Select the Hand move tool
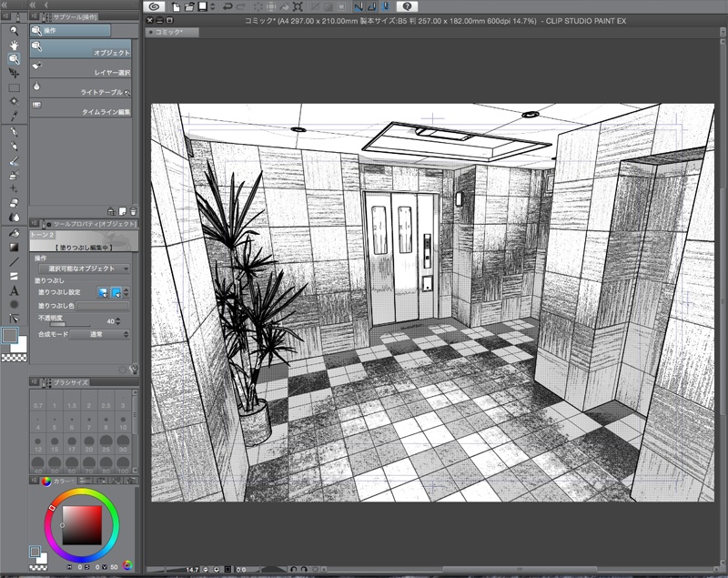The width and height of the screenshot is (728, 578). tap(15, 44)
